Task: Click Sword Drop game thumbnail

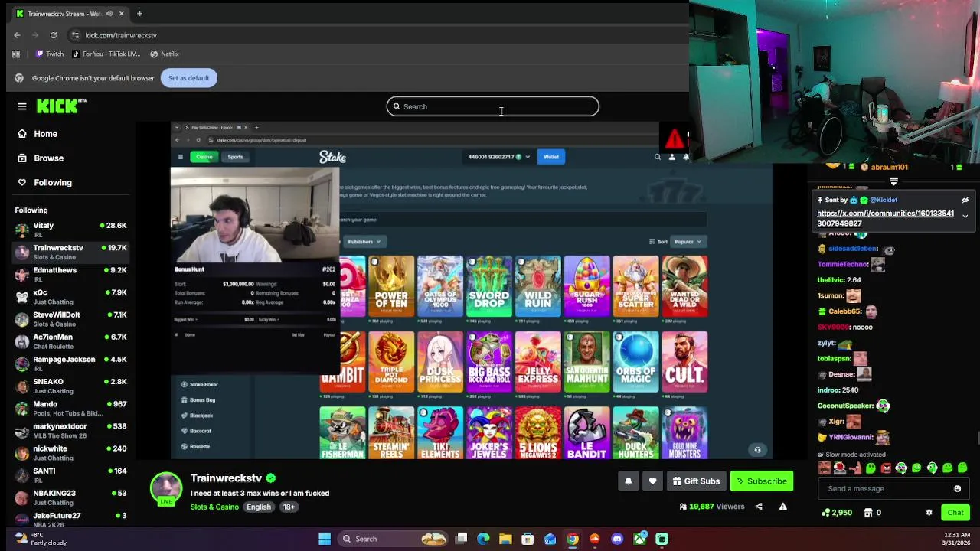Action: pos(489,286)
